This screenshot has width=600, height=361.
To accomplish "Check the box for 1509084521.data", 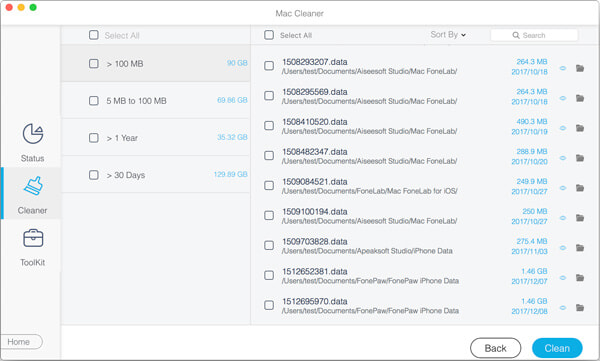I will coord(269,186).
